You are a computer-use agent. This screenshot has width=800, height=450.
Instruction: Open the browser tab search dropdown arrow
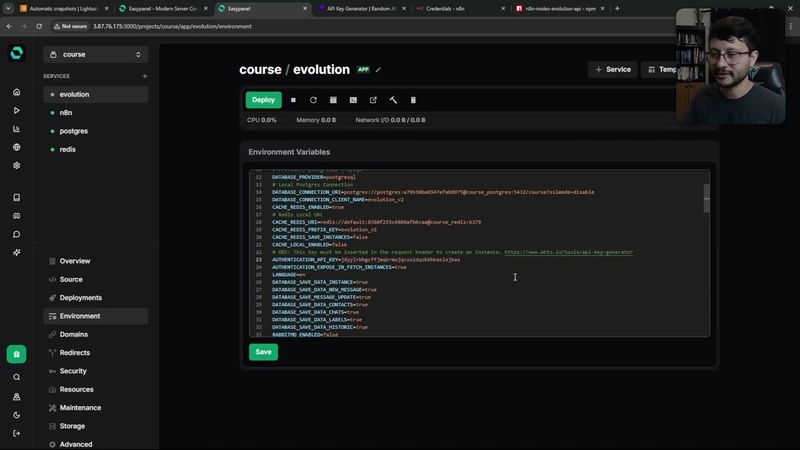(8, 8)
